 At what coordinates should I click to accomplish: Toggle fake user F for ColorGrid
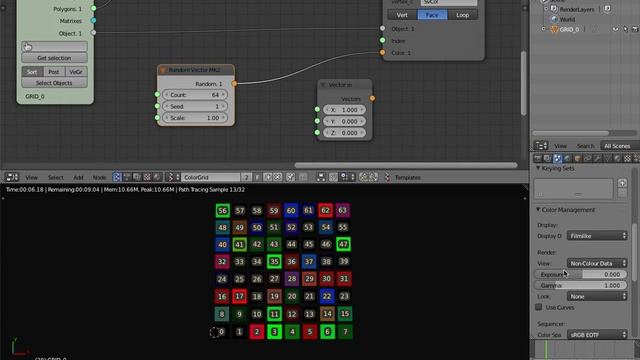coord(257,177)
